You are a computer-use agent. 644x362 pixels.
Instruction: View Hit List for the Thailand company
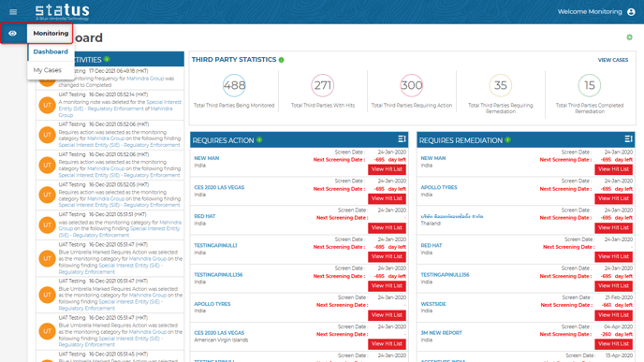(614, 227)
